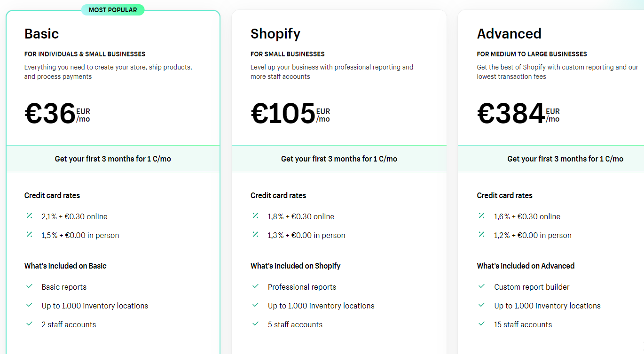Screen dimensions: 644x354
Task: Click the percent icon beside Basic in-person rate
Action: point(29,235)
